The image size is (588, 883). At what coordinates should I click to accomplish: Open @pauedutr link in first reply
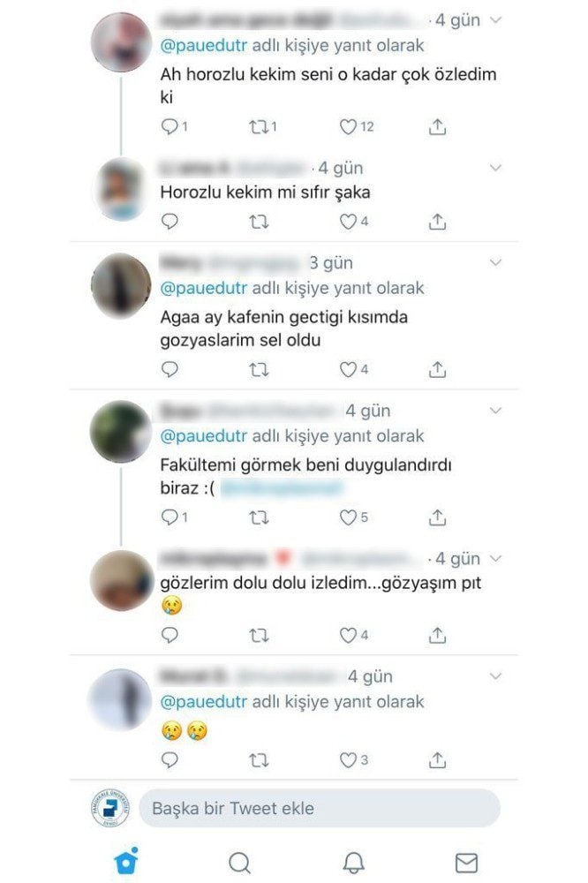click(x=204, y=45)
